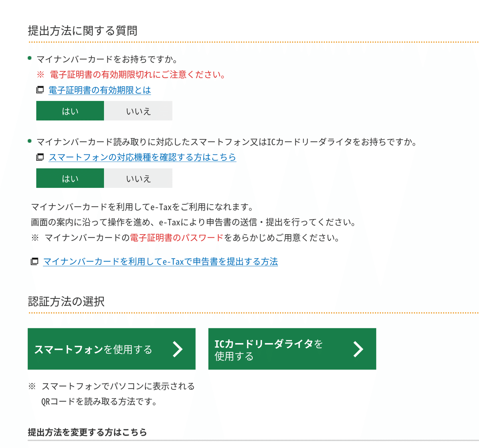Viewport: 479px width, 448px height.
Task: Expand the 提出方法を変更する方はこちら section
Action: [87, 432]
